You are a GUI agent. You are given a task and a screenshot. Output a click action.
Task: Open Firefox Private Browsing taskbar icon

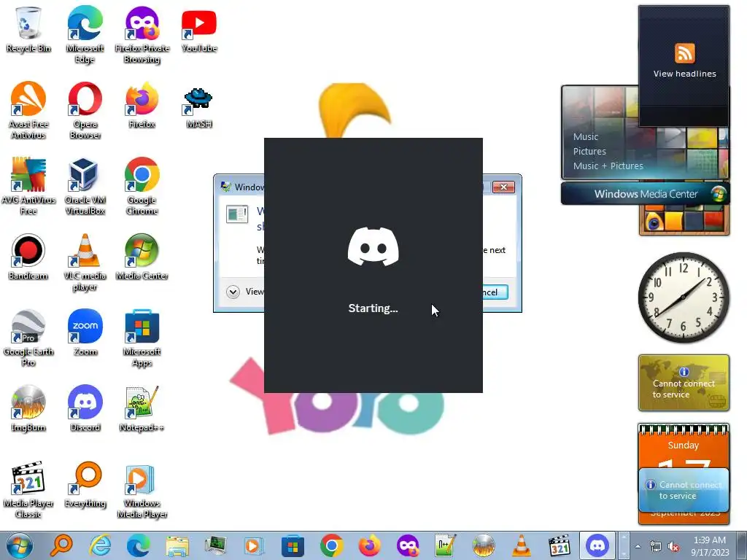pos(409,545)
